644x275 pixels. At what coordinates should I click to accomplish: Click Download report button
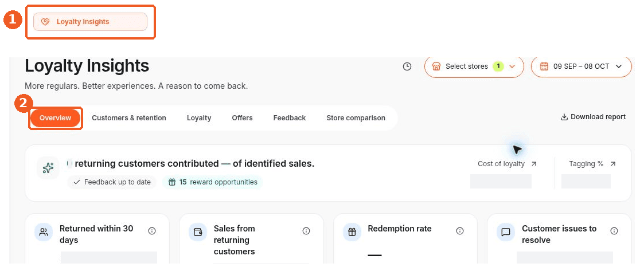click(593, 117)
